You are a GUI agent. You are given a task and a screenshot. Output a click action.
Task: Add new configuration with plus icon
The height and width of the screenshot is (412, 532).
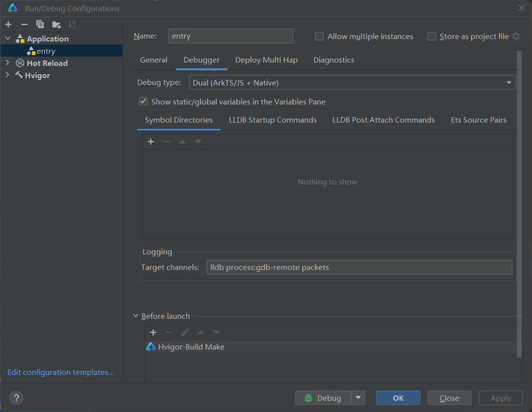8,24
